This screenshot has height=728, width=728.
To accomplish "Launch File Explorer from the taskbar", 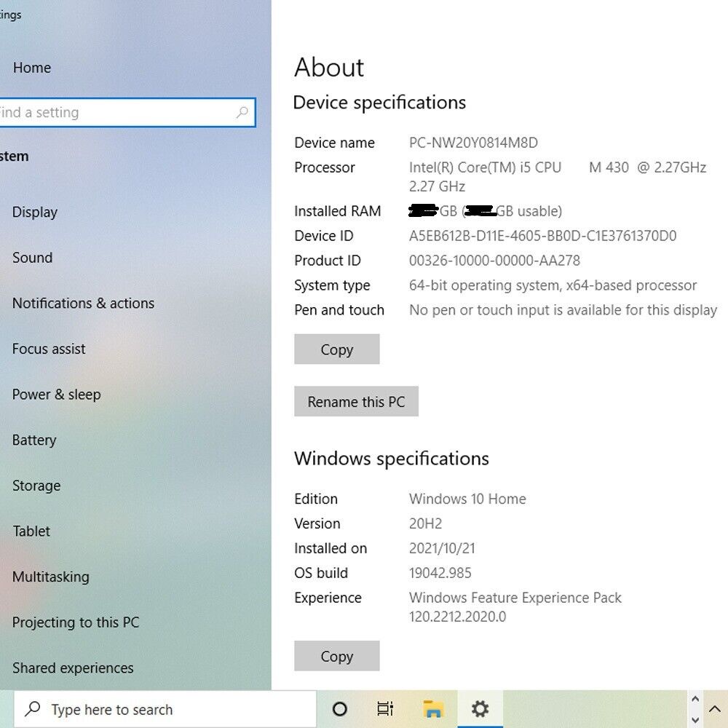I will [432, 709].
